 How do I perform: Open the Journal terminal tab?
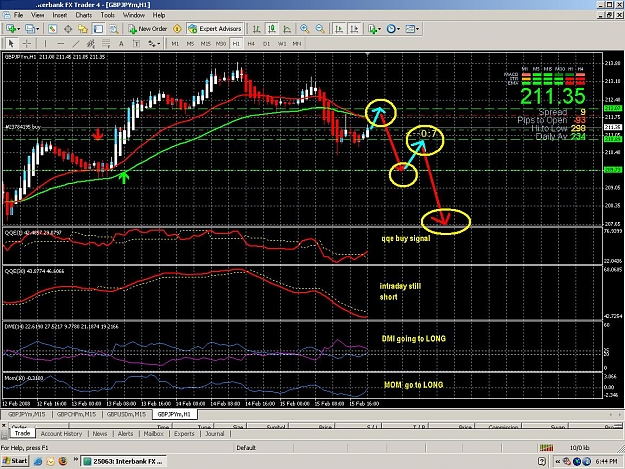(x=214, y=434)
